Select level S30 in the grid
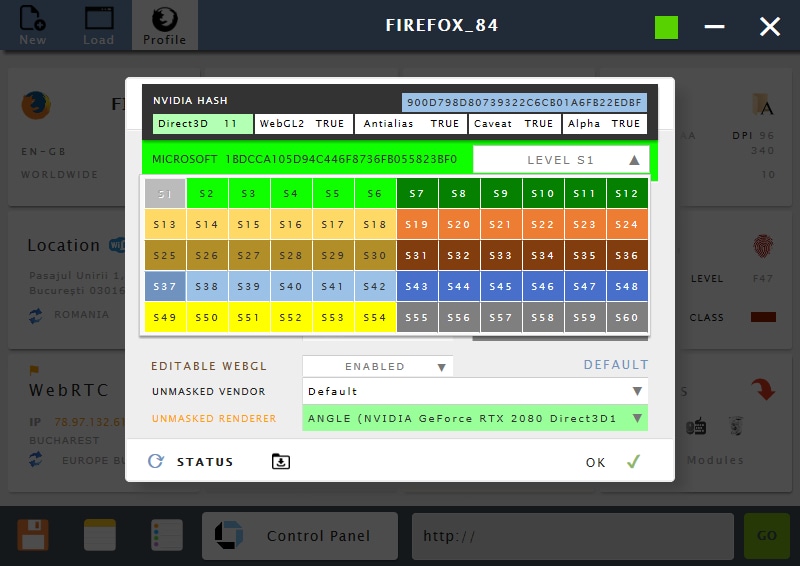The image size is (800, 566). pyautogui.click(x=375, y=255)
